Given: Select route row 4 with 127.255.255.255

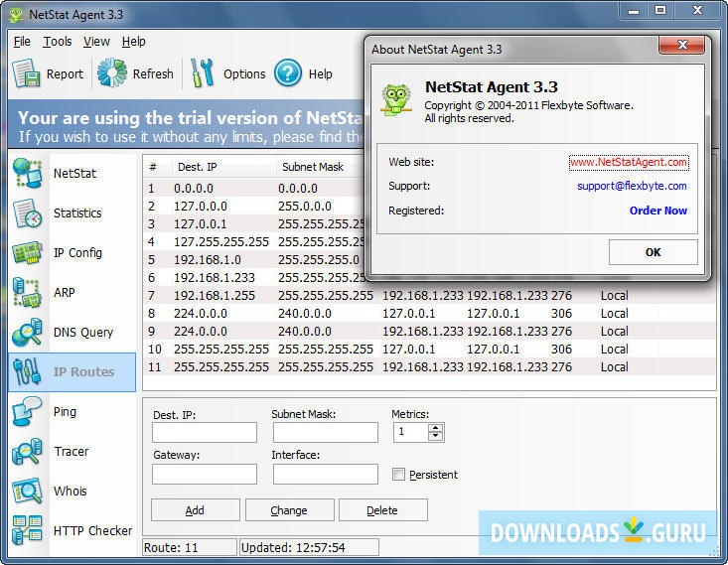Looking at the screenshot, I should tap(254, 242).
